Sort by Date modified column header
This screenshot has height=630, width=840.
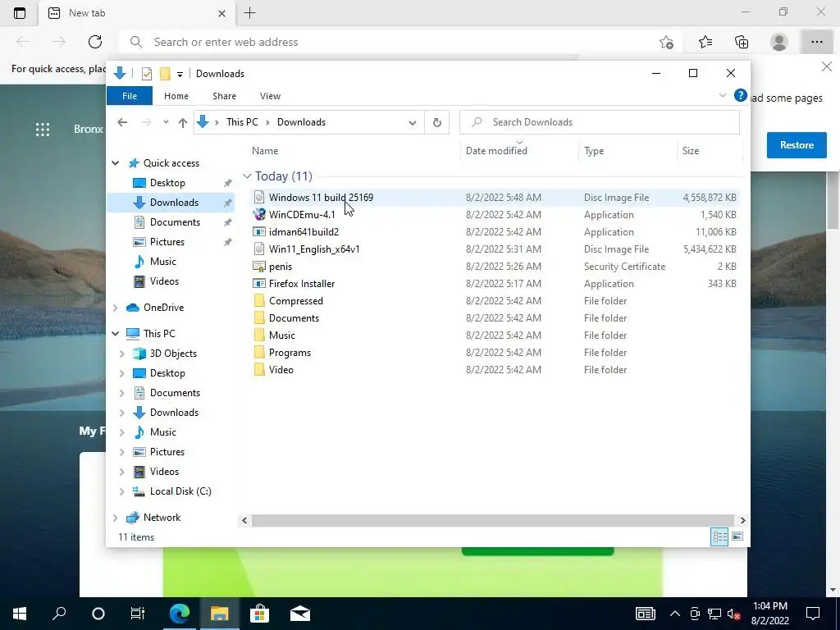coord(496,151)
